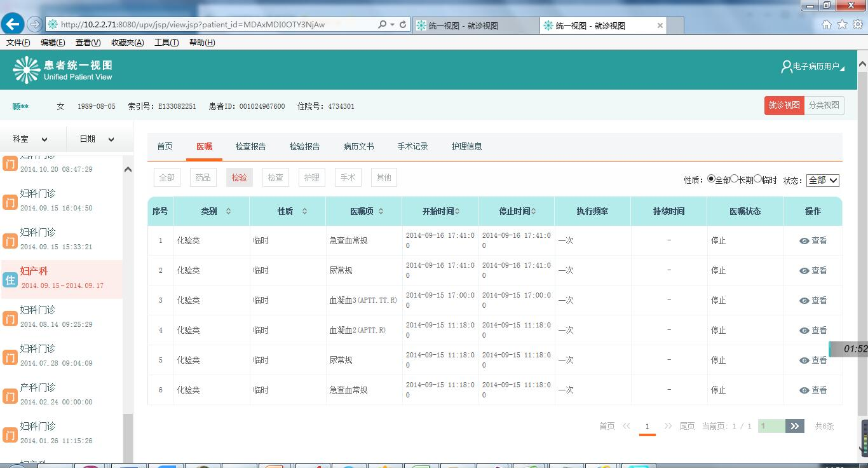The image size is (868, 468).
Task: Select the 临时 radio button
Action: tap(758, 179)
